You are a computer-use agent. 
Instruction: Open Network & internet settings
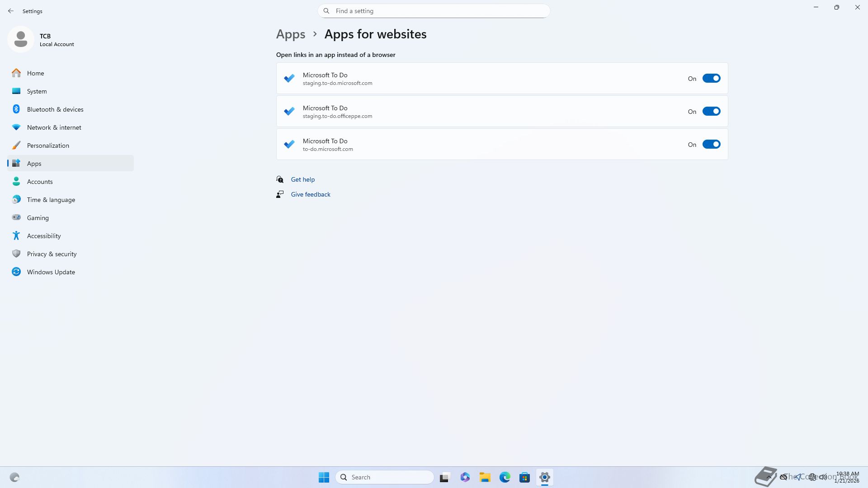pyautogui.click(x=54, y=127)
